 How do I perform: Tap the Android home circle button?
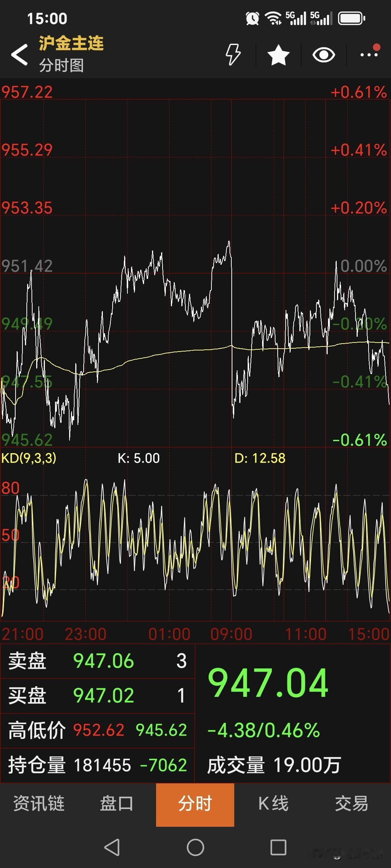195,847
